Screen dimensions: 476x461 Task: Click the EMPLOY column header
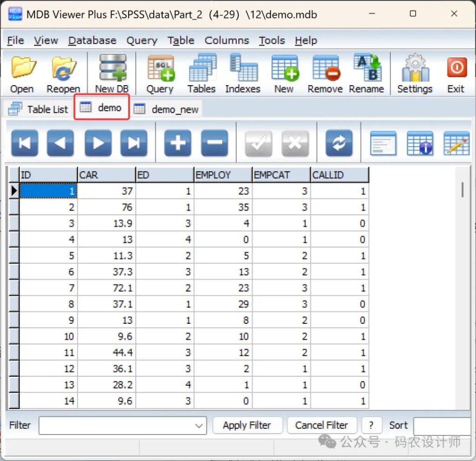[223, 175]
